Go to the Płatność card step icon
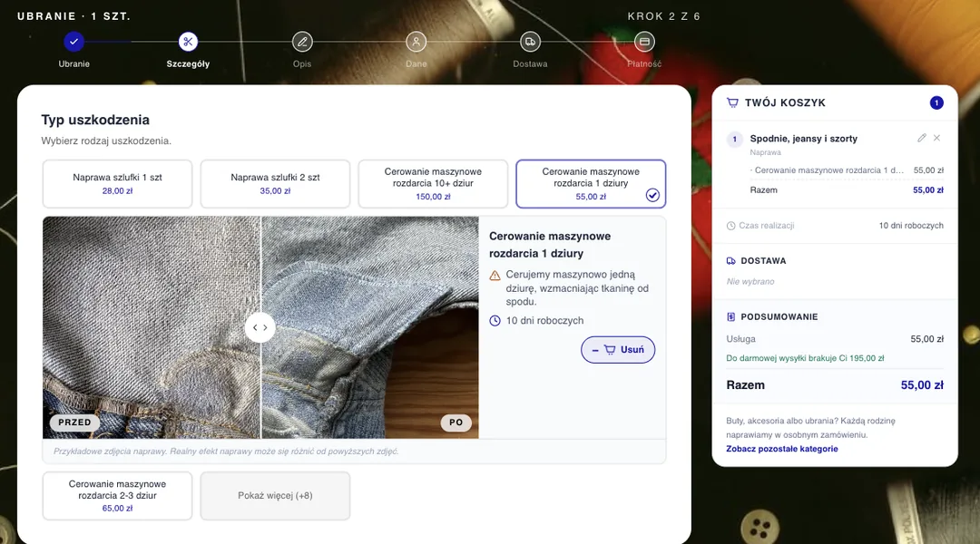980x544 pixels. 644,42
